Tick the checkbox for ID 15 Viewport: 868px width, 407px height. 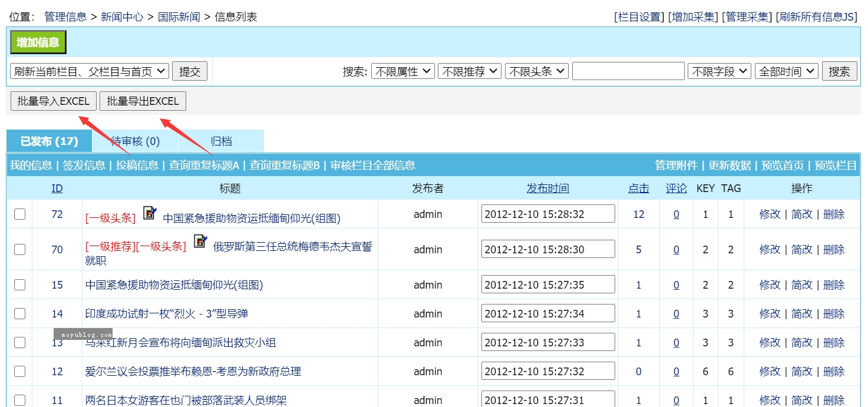[x=20, y=284]
